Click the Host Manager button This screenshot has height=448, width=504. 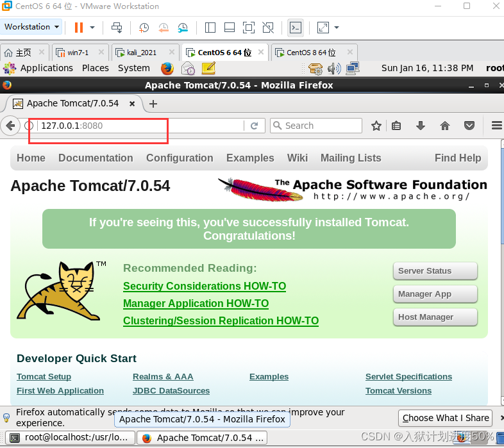[x=435, y=317]
